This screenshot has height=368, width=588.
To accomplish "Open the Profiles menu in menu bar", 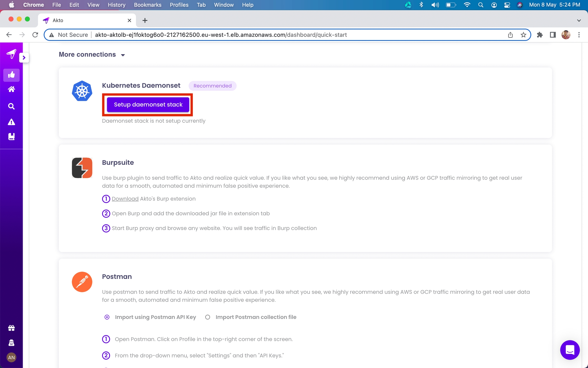I will point(179,5).
